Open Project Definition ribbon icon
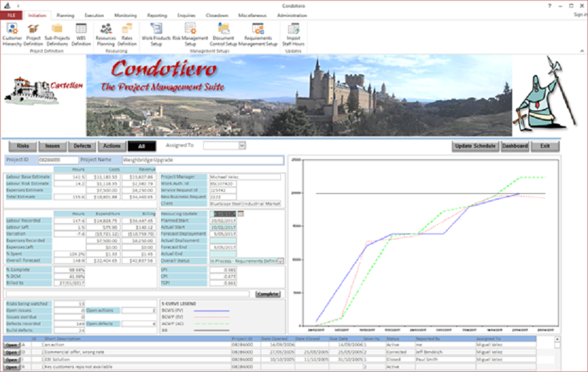 click(33, 35)
